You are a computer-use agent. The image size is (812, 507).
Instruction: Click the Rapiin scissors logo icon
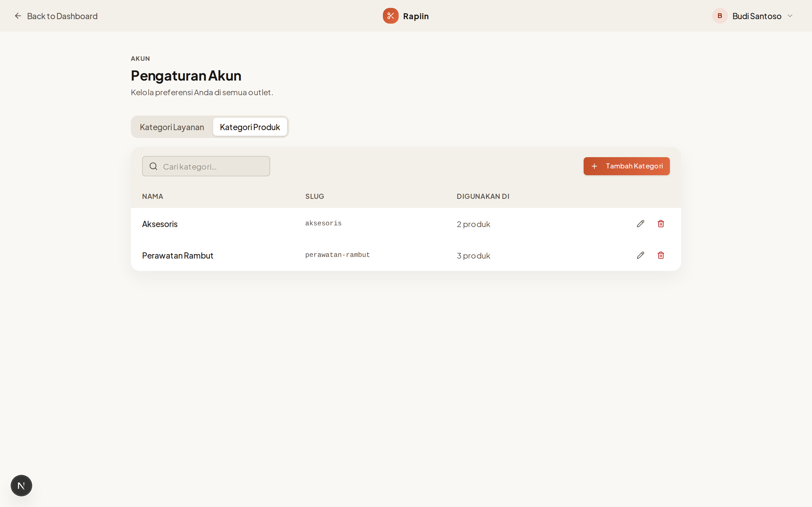[x=390, y=16]
